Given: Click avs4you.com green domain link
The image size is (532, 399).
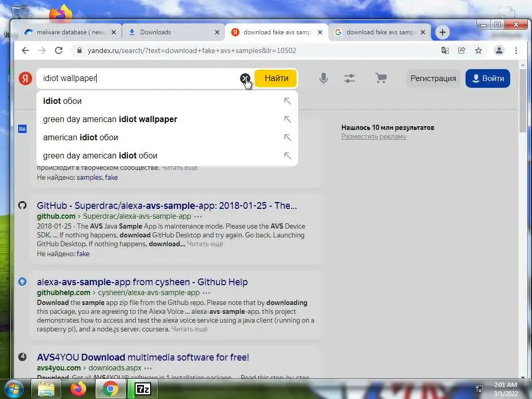Looking at the screenshot, I should 59,368.
